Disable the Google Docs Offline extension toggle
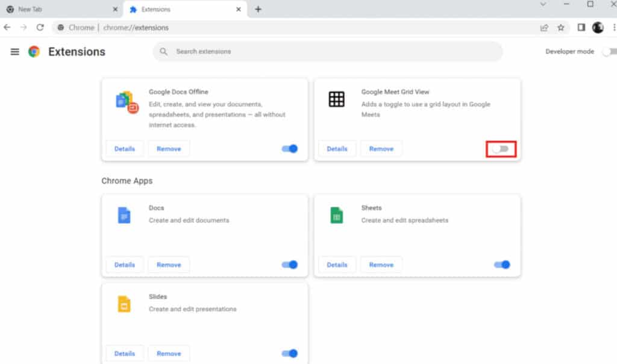 290,149
